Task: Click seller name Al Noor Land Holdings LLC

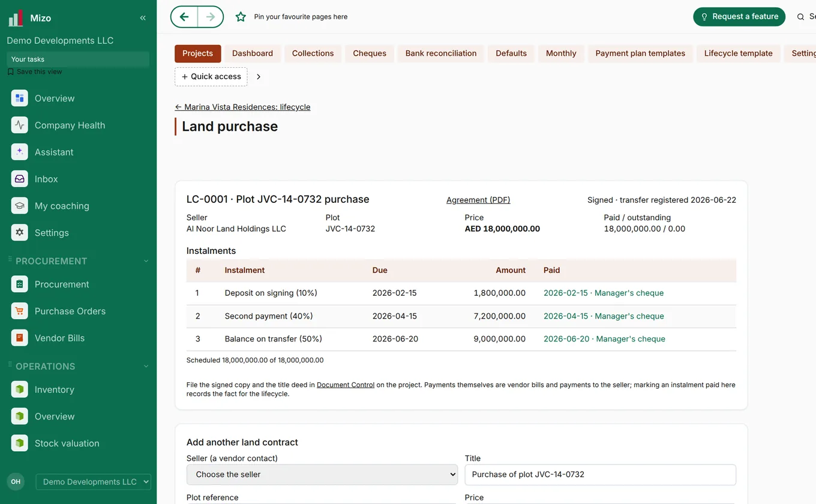Action: (236, 229)
